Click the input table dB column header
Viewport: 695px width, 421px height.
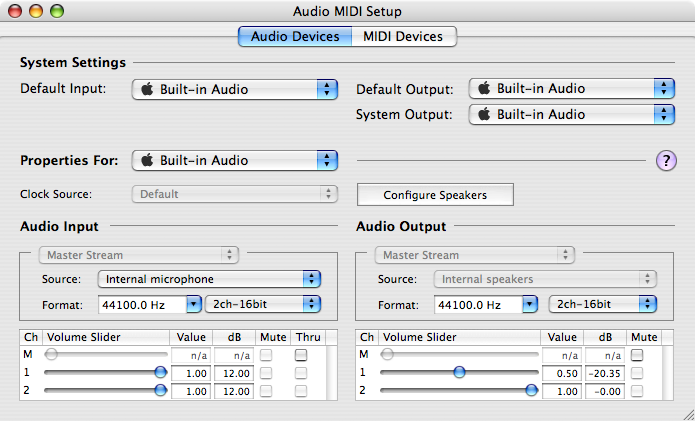coord(234,337)
